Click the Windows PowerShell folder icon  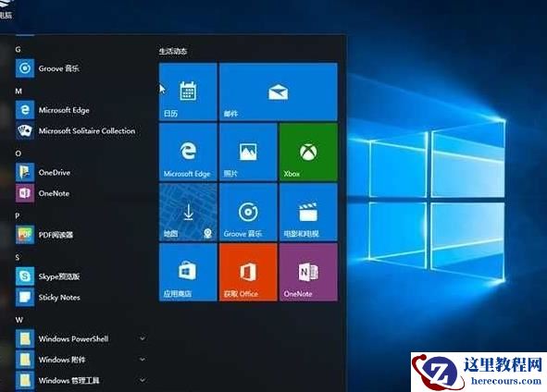pyautogui.click(x=25, y=338)
